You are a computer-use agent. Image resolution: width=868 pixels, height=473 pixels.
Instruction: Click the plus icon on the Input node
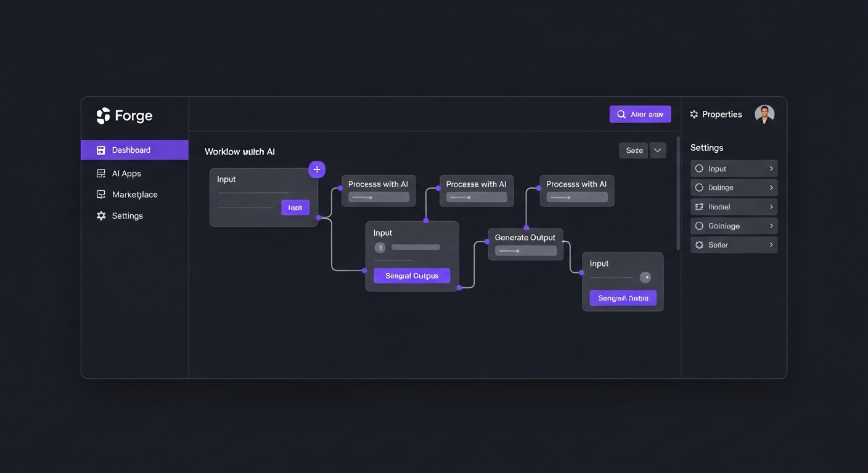(317, 169)
